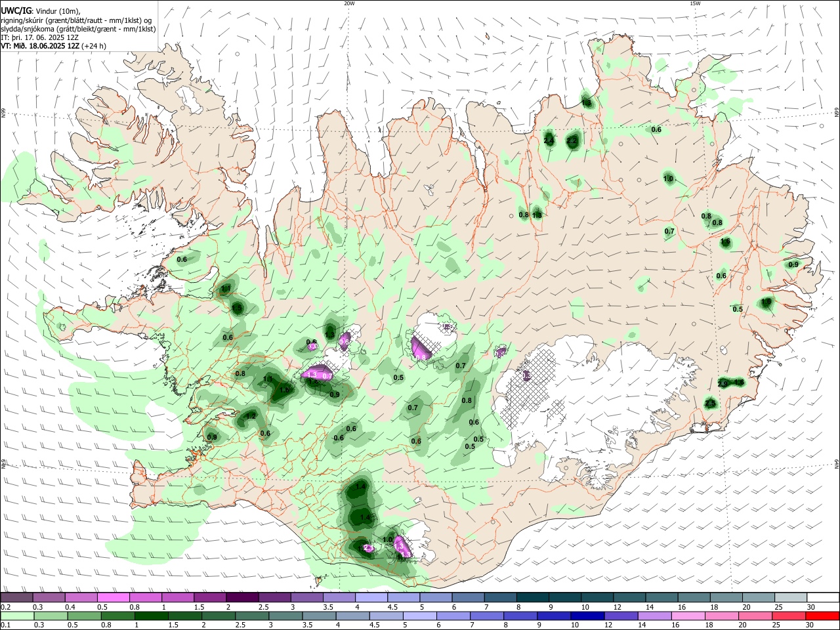Click the '1.2' precipitation value on the map
This screenshot has width=840, height=630.
[250, 416]
